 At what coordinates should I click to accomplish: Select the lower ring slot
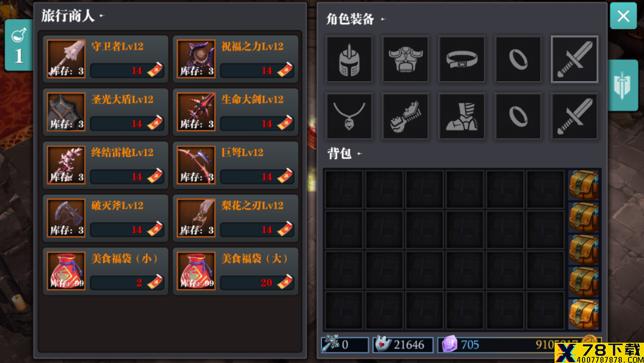[x=518, y=116]
